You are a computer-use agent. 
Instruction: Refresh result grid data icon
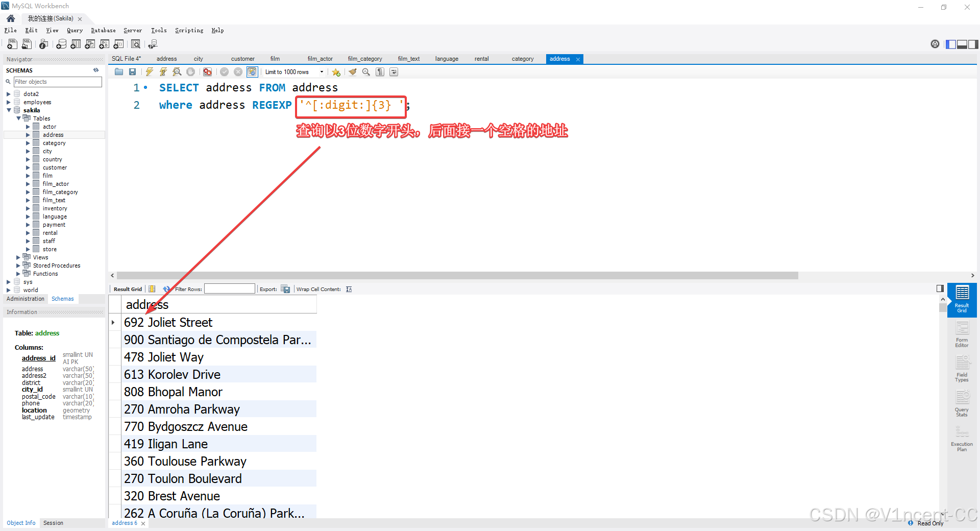166,289
